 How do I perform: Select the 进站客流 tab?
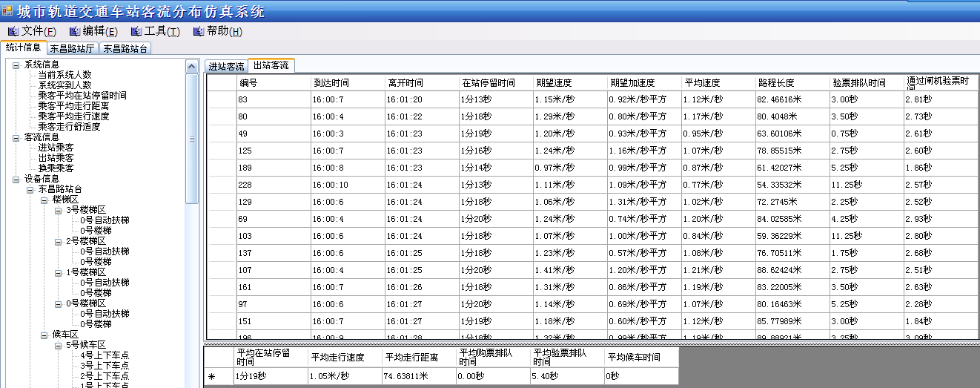[x=226, y=66]
